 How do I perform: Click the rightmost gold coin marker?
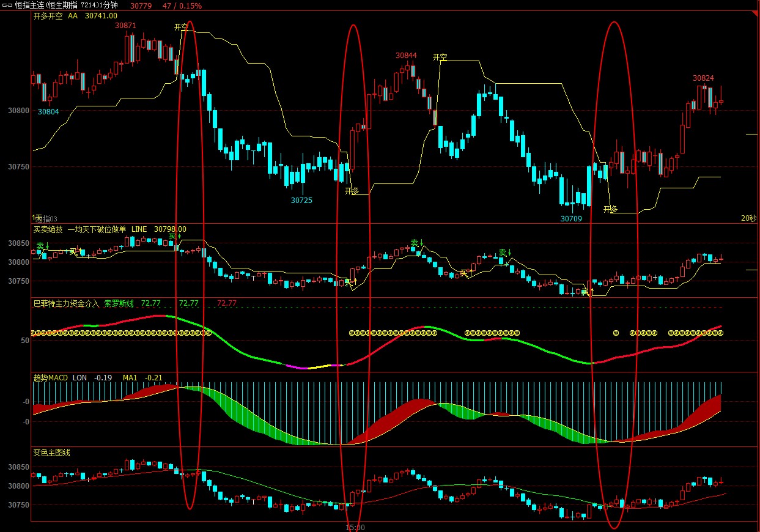coord(720,333)
